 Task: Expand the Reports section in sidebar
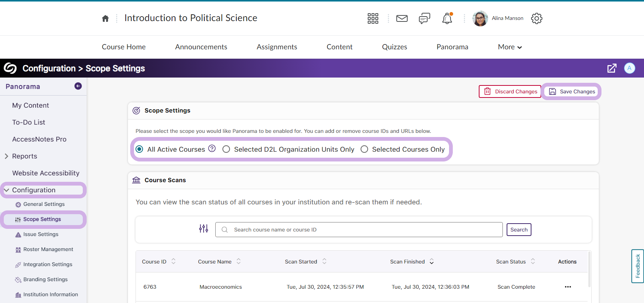(x=6, y=156)
